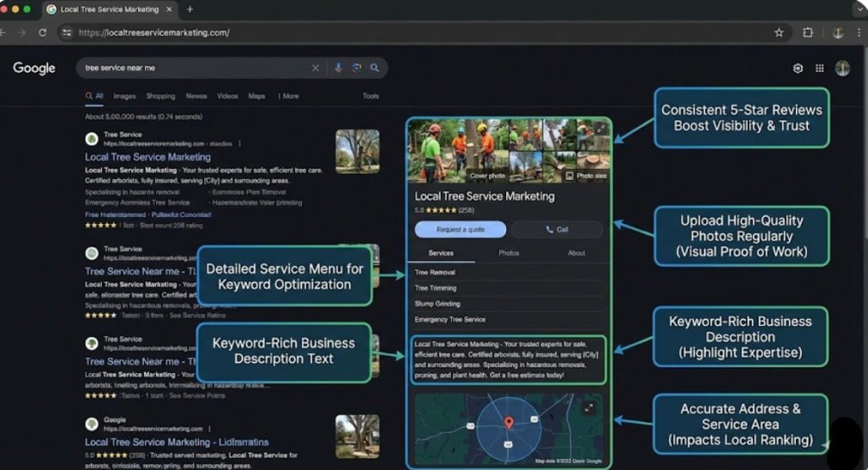Open site info icon in address bar

(x=67, y=33)
